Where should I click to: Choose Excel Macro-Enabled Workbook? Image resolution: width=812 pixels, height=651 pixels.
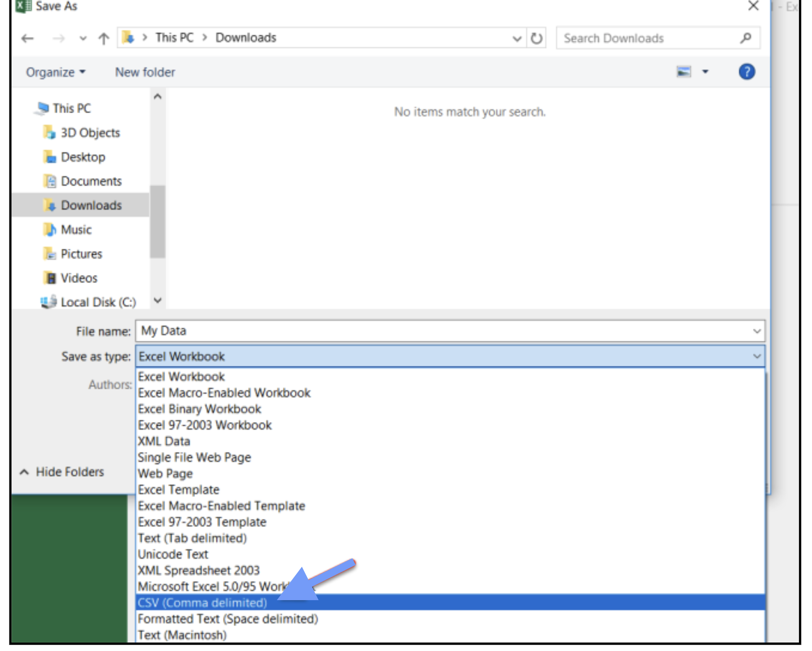[x=450, y=393]
